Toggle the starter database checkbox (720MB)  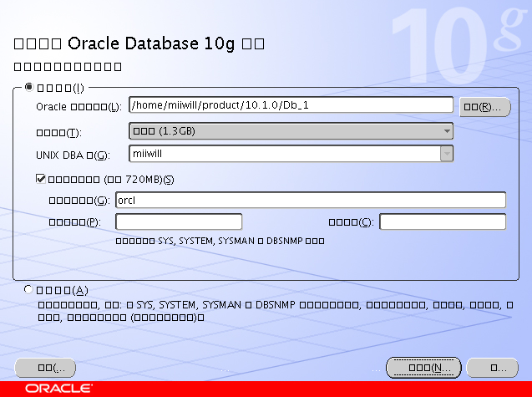coord(41,179)
